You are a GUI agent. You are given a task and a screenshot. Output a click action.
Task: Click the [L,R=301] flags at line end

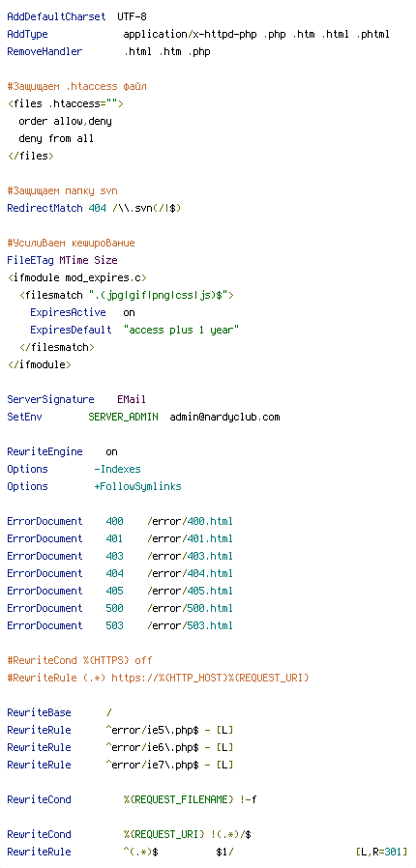coord(382,852)
